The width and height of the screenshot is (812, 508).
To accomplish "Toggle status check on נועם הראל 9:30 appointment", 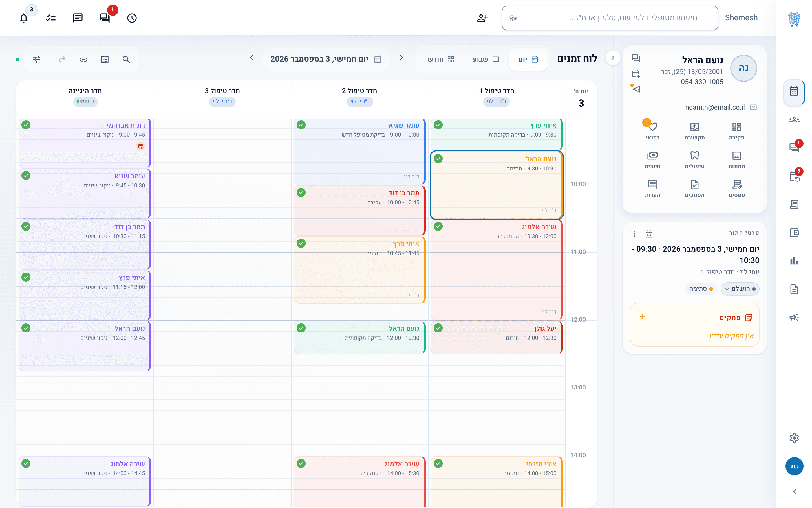I will point(438,159).
